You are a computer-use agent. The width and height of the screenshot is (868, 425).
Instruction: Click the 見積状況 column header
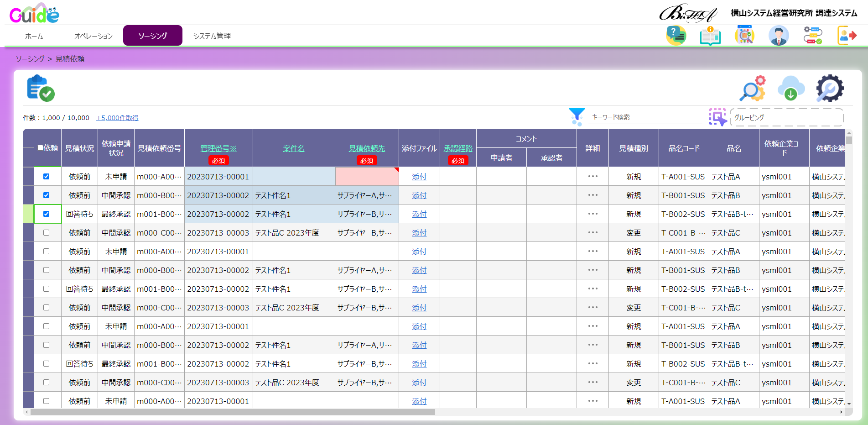click(x=79, y=148)
